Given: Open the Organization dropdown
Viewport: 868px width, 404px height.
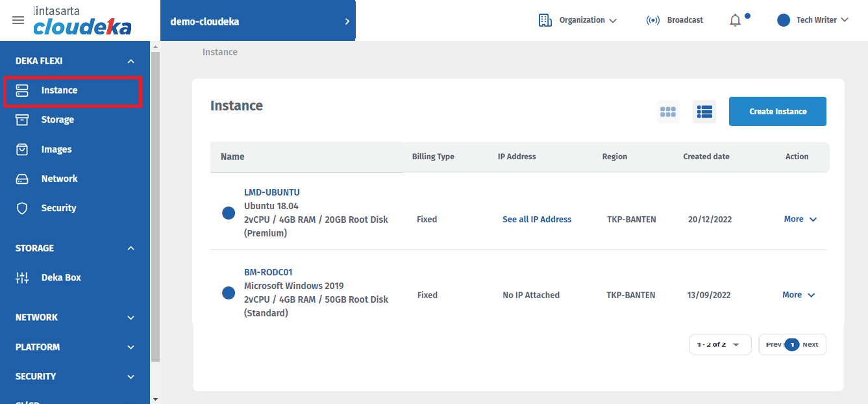Looking at the screenshot, I should pyautogui.click(x=578, y=20).
